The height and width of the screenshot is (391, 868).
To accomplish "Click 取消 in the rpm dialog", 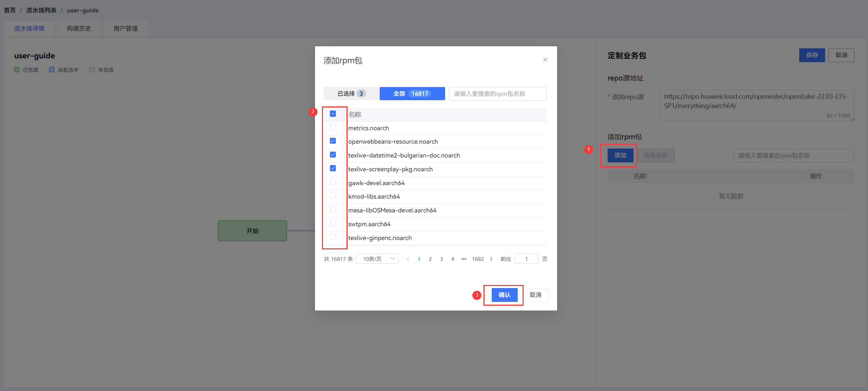I will tap(535, 295).
